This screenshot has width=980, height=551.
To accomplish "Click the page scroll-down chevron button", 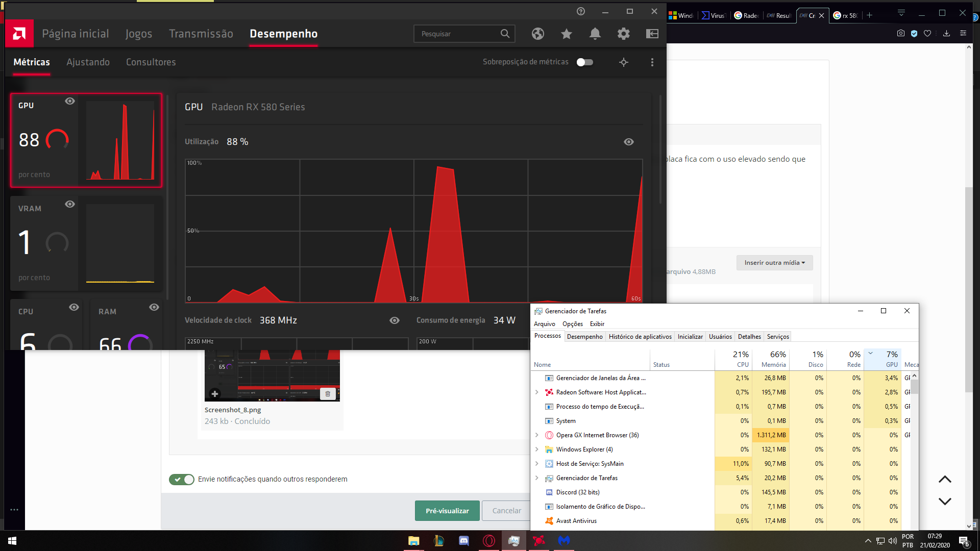I will [x=945, y=502].
